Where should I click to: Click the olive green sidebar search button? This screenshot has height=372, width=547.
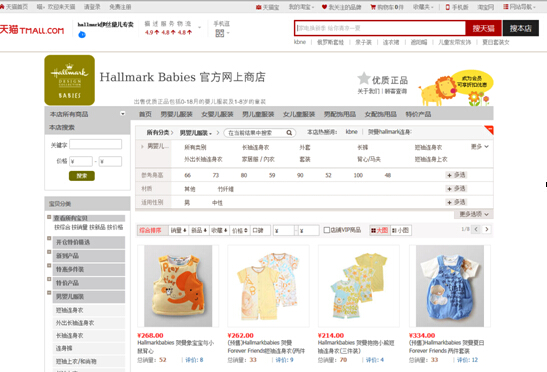(x=82, y=176)
